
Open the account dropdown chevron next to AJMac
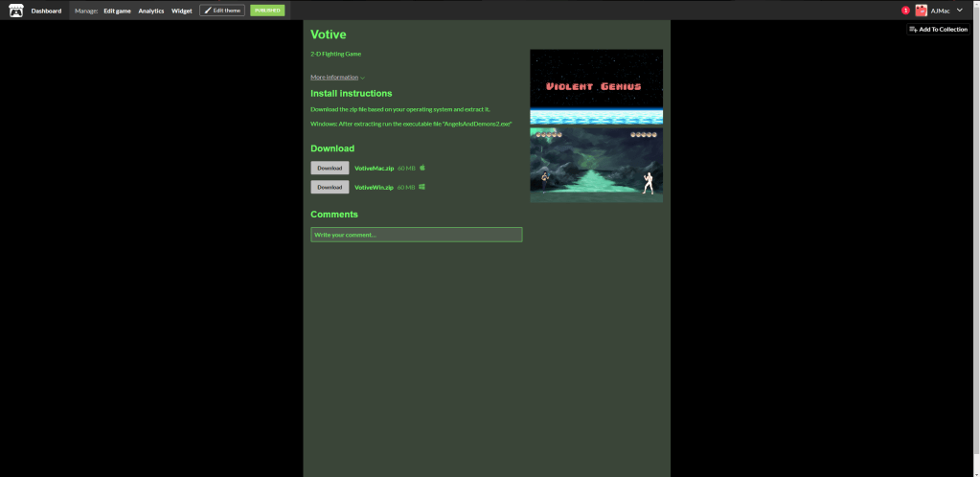pos(960,11)
